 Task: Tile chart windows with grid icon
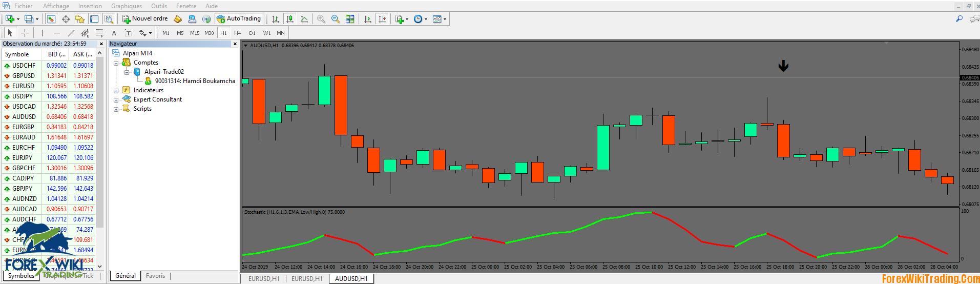click(350, 19)
